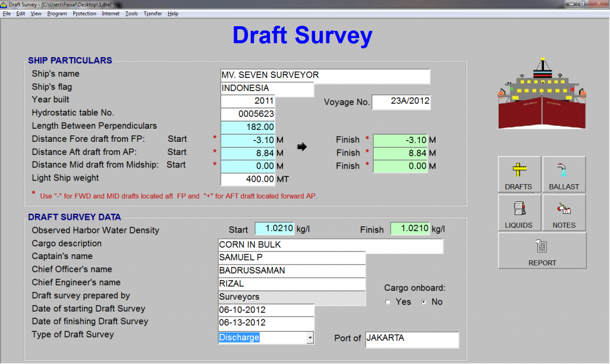Generate the REPORT via its button
The height and width of the screenshot is (364, 610).
pos(542,250)
